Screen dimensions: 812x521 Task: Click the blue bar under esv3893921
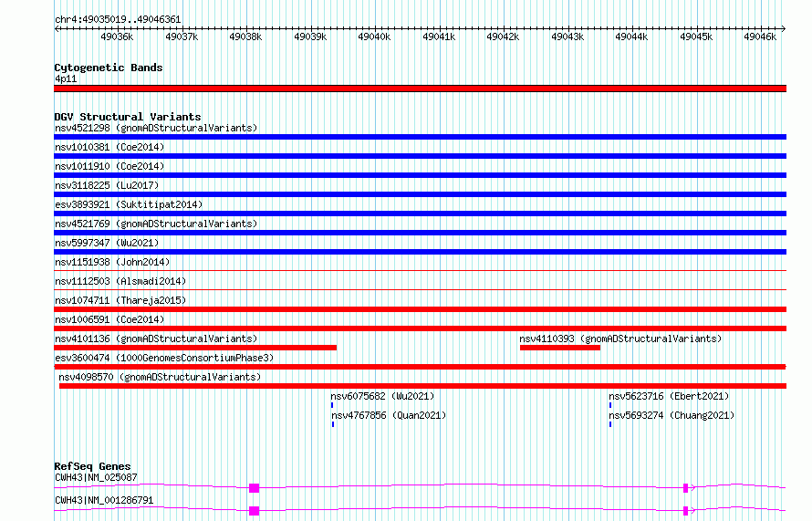(420, 214)
